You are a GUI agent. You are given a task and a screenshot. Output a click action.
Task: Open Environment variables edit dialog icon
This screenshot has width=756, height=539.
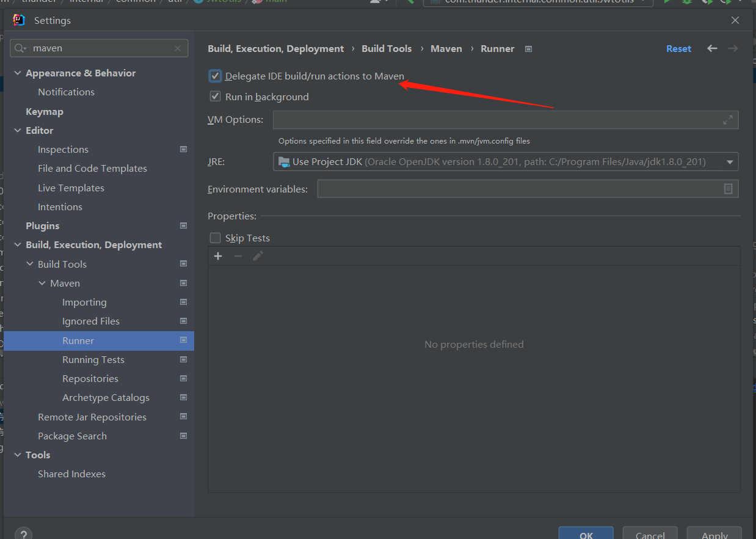[728, 189]
